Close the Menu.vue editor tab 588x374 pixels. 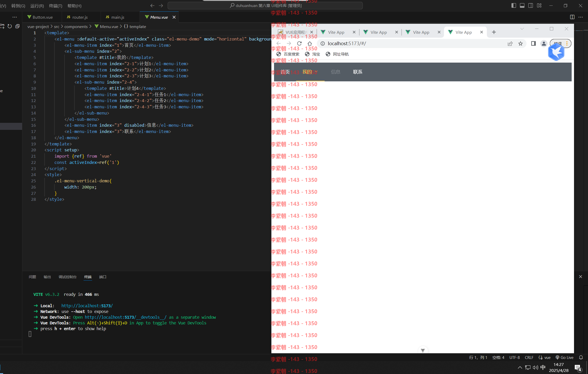(174, 17)
